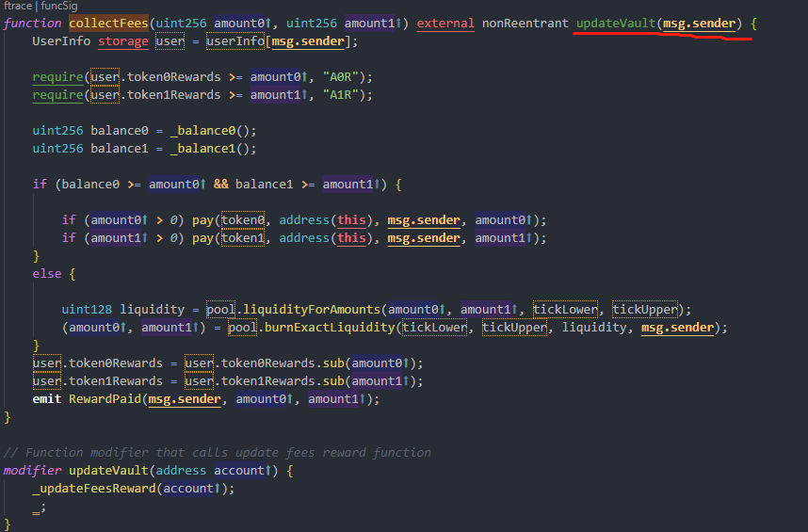Click the _balance1() call
This screenshot has height=532, width=808.
point(210,149)
